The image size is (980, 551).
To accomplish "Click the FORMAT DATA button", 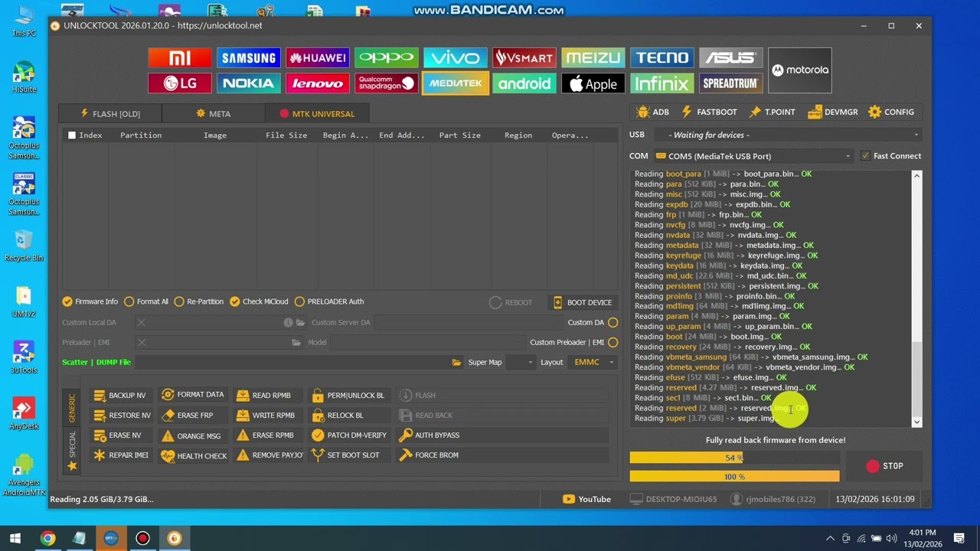I will pyautogui.click(x=192, y=395).
